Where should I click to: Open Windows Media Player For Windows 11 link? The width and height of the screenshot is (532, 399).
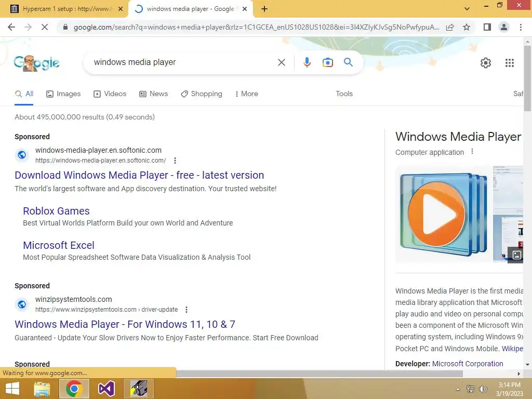[125, 324]
